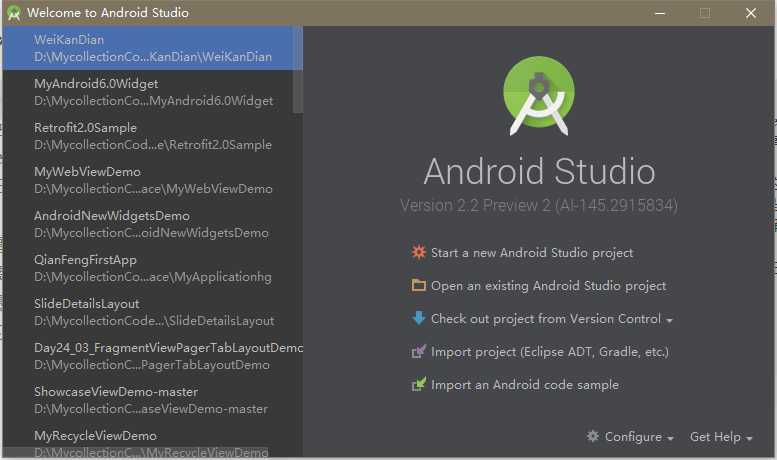Click the Android Studio title bar icon
The image size is (777, 460).
[x=13, y=13]
